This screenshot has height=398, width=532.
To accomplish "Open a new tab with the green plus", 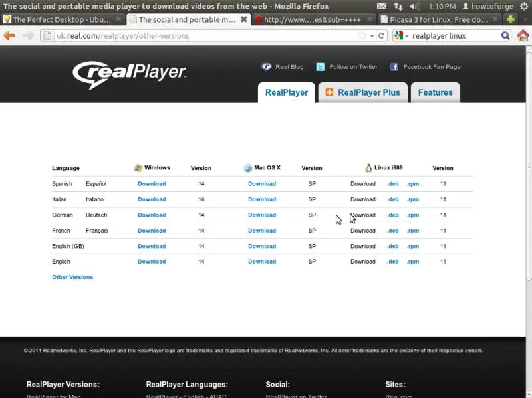I will click(510, 19).
